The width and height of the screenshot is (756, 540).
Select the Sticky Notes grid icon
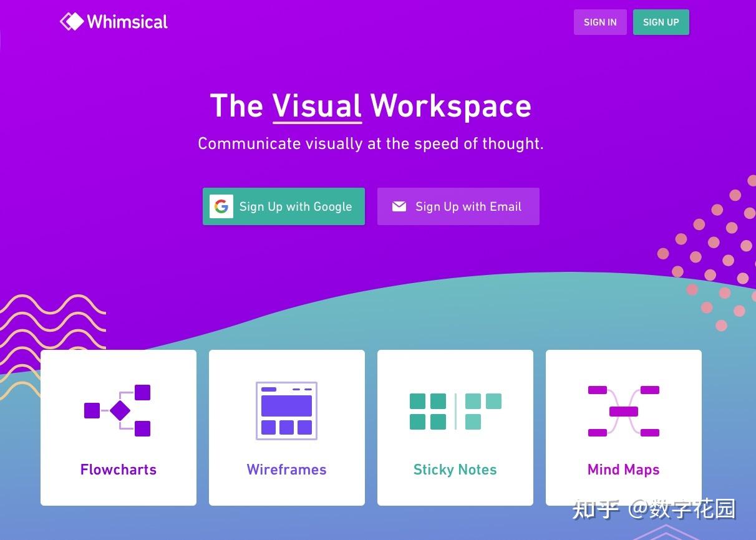coord(455,411)
